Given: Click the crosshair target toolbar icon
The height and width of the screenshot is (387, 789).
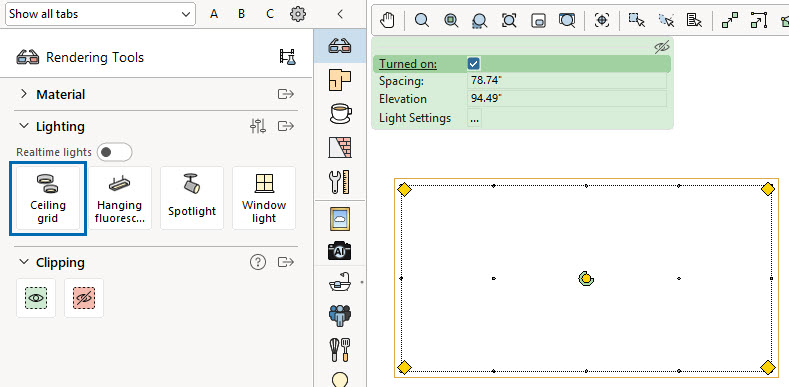Looking at the screenshot, I should [602, 20].
